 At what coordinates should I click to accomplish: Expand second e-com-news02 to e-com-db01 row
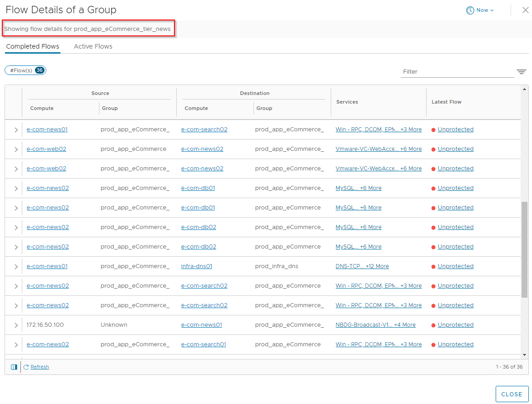coord(16,208)
